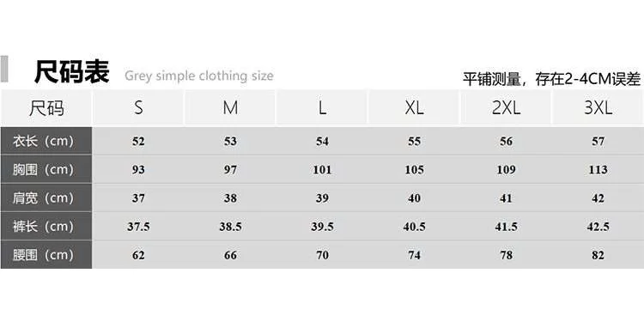Select the S size column header
Screen dimensions: 644x322
tap(138, 107)
